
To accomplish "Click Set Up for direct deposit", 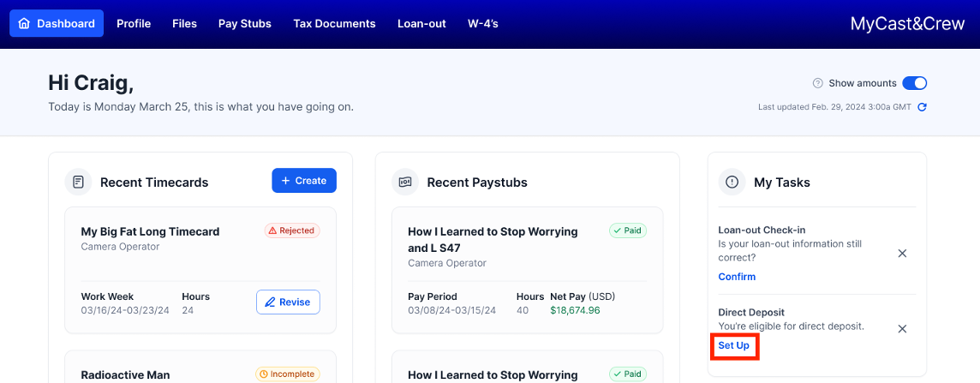I will [x=734, y=345].
